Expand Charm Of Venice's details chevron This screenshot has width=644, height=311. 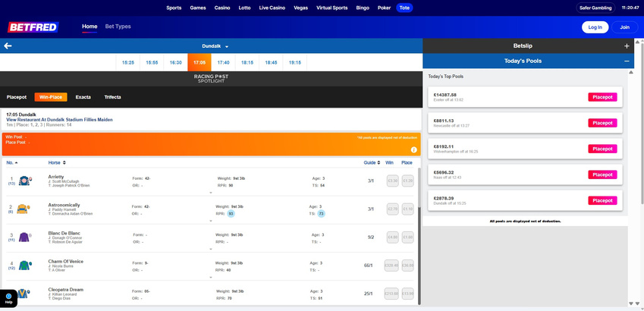211,277
